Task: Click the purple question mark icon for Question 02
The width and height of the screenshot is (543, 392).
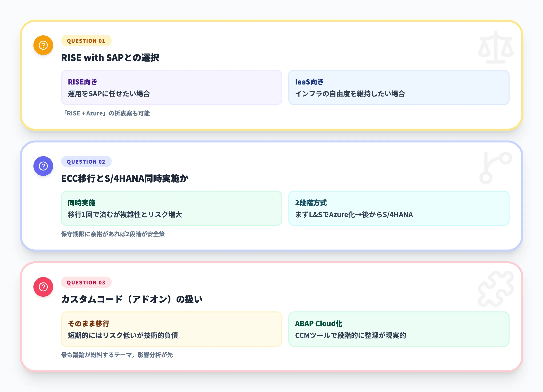Action: click(43, 166)
